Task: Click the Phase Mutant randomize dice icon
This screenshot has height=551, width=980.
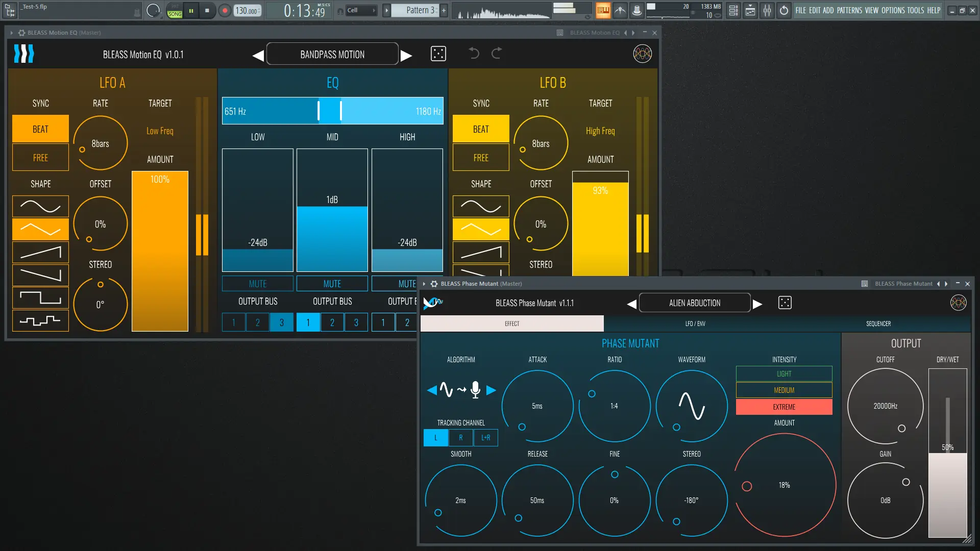Action: coord(785,303)
